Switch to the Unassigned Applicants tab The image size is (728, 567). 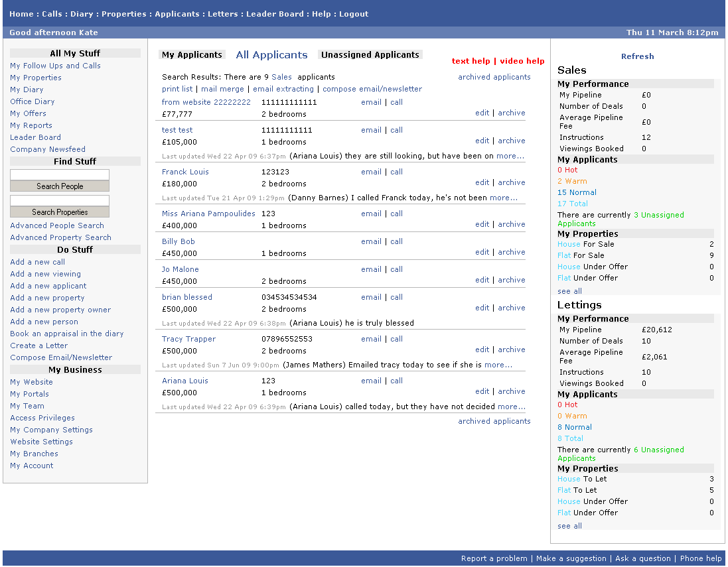point(370,55)
